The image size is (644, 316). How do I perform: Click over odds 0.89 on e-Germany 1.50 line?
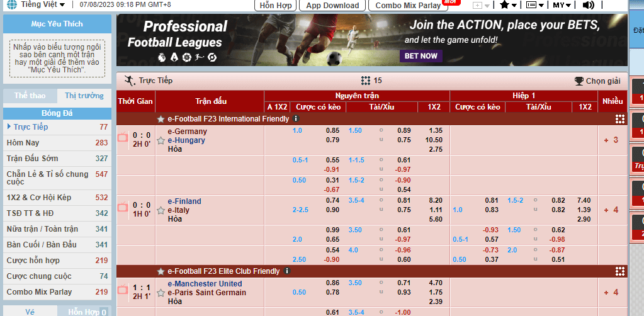[404, 131]
